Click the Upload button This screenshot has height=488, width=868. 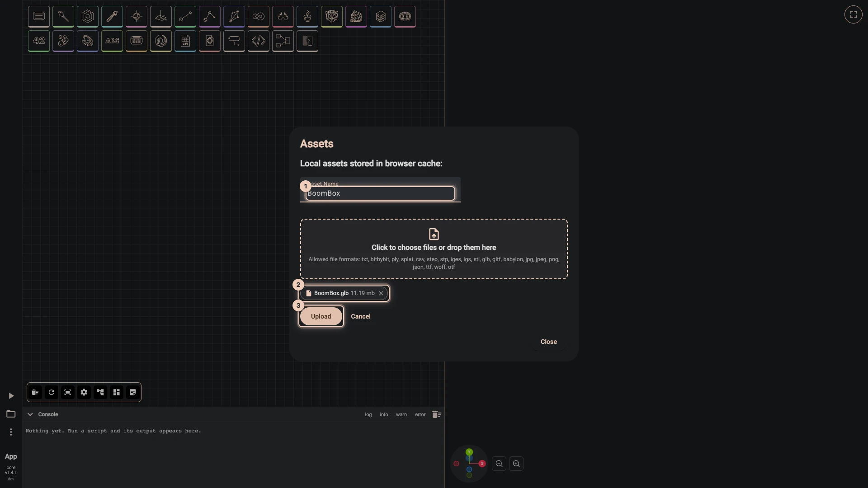click(x=321, y=316)
